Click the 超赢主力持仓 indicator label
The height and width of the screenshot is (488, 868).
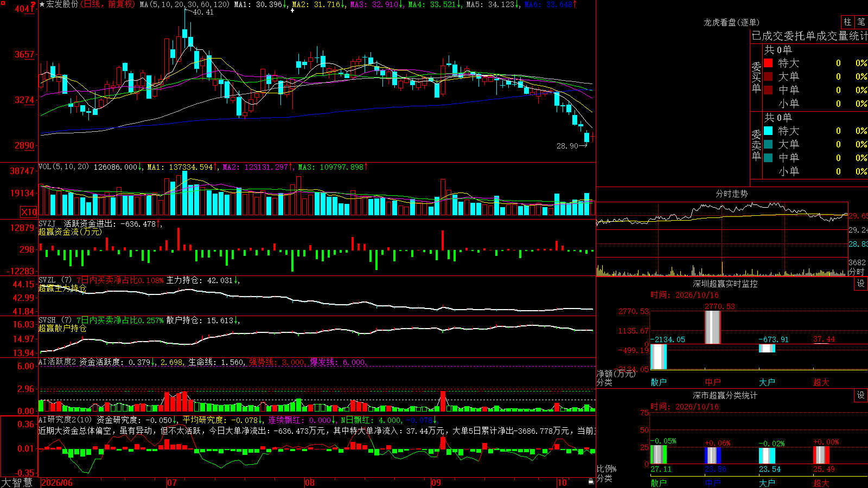point(62,288)
